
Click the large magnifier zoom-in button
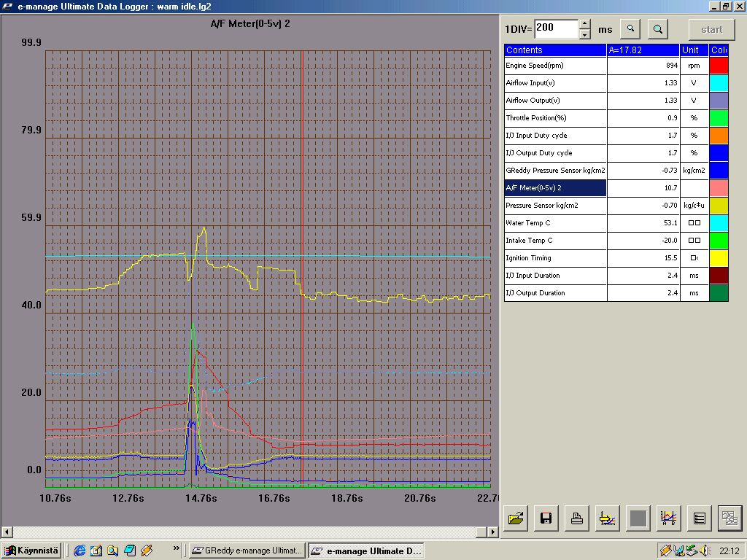657,29
